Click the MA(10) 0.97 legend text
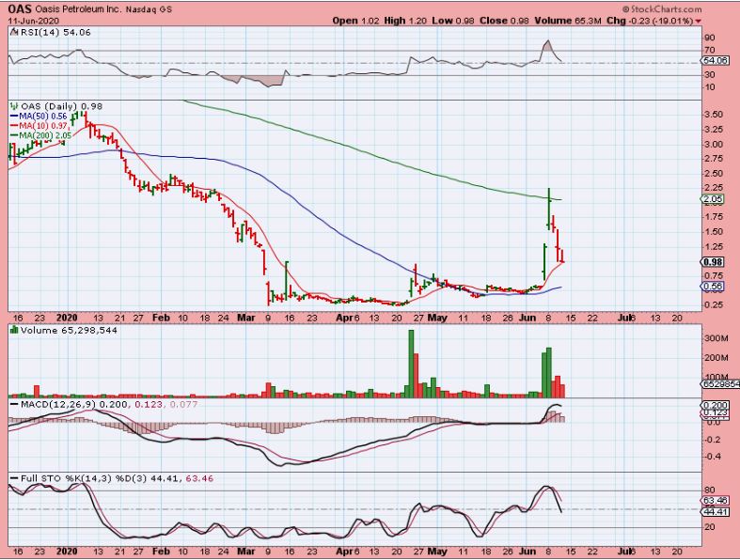740x560 pixels. [x=44, y=126]
